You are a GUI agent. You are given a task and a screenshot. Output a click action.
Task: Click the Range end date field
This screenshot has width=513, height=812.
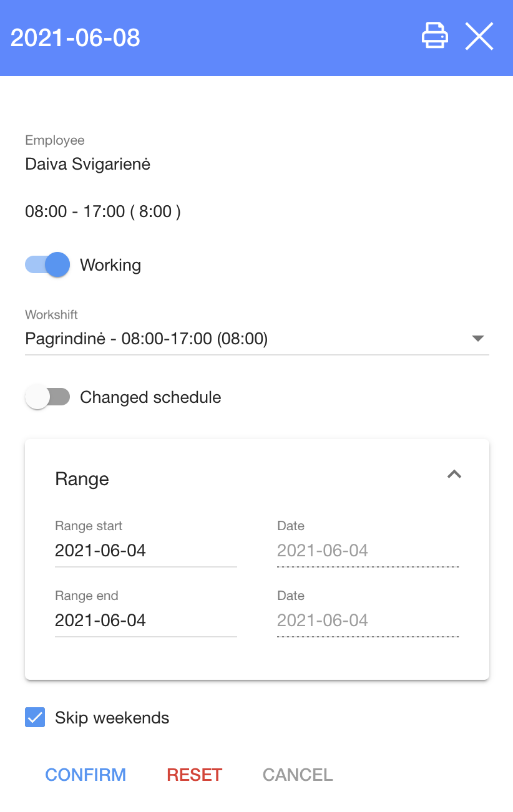pyautogui.click(x=145, y=621)
